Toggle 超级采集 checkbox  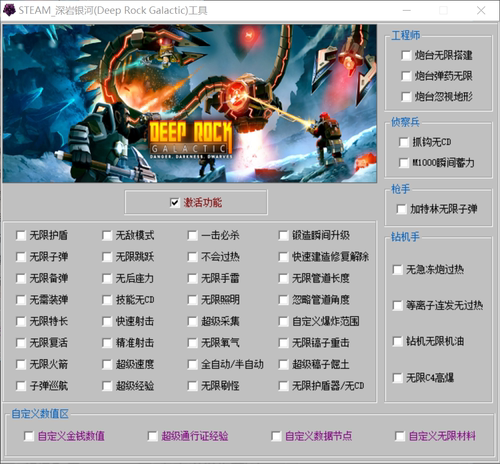[x=192, y=322]
